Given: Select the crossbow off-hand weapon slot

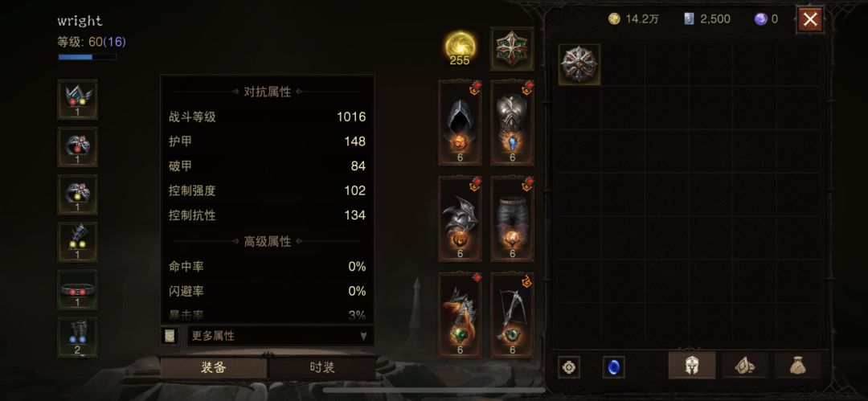Looking at the screenshot, I should tap(512, 314).
